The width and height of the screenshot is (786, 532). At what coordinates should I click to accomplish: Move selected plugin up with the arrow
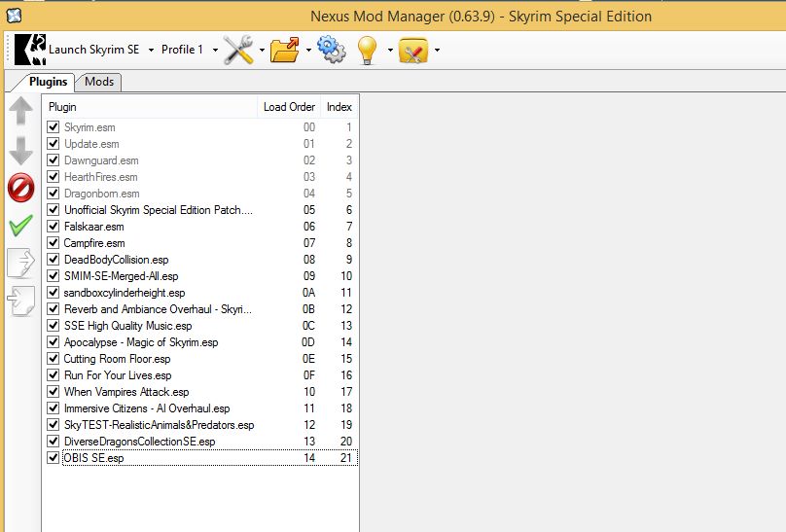[21, 111]
